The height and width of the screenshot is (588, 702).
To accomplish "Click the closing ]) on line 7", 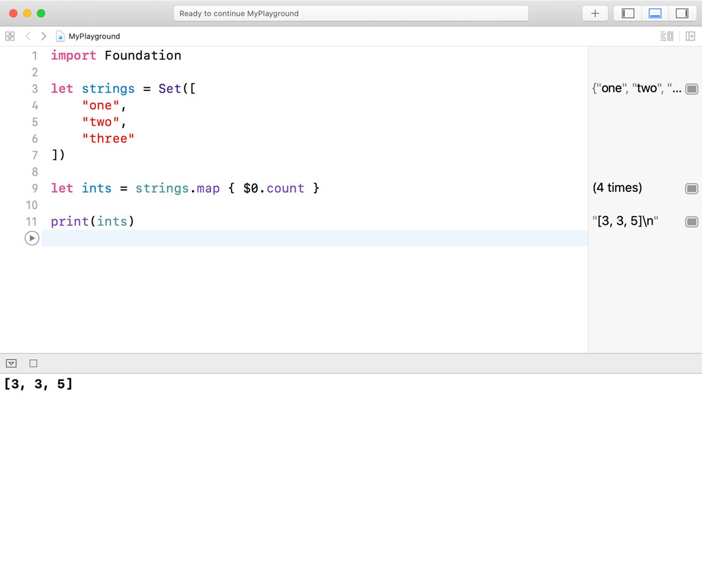I will (x=58, y=156).
